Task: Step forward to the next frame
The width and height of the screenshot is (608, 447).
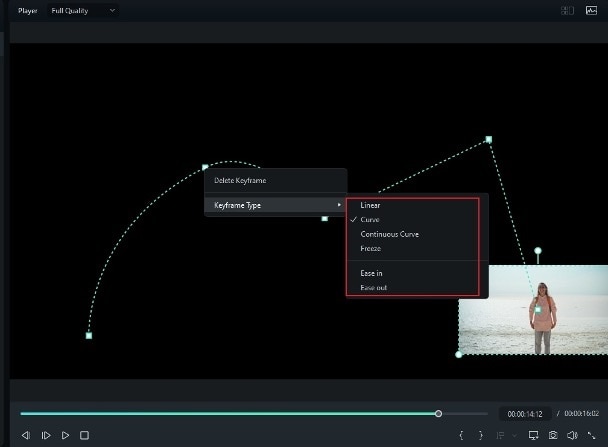Action: pyautogui.click(x=46, y=435)
